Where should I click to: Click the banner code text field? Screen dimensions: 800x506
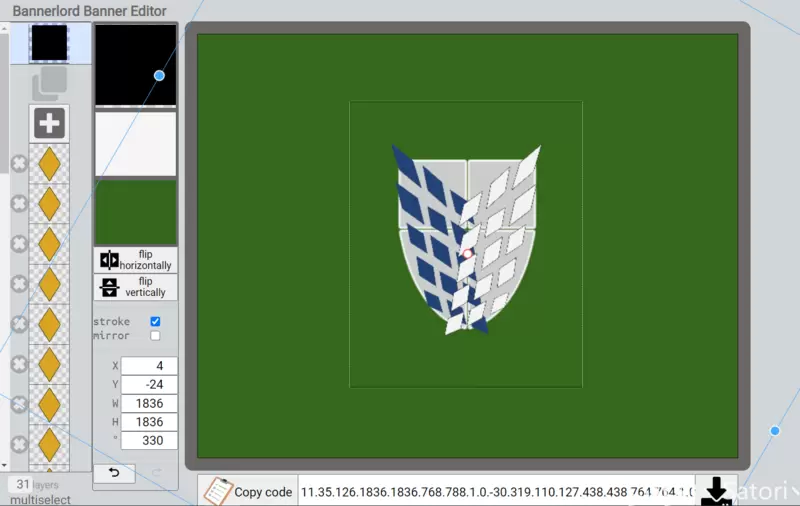[x=496, y=492]
